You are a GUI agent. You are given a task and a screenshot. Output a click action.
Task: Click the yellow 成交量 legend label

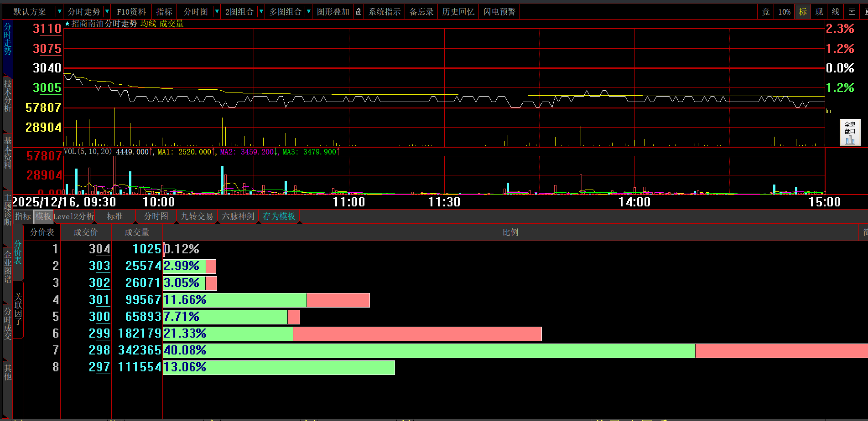coord(172,24)
